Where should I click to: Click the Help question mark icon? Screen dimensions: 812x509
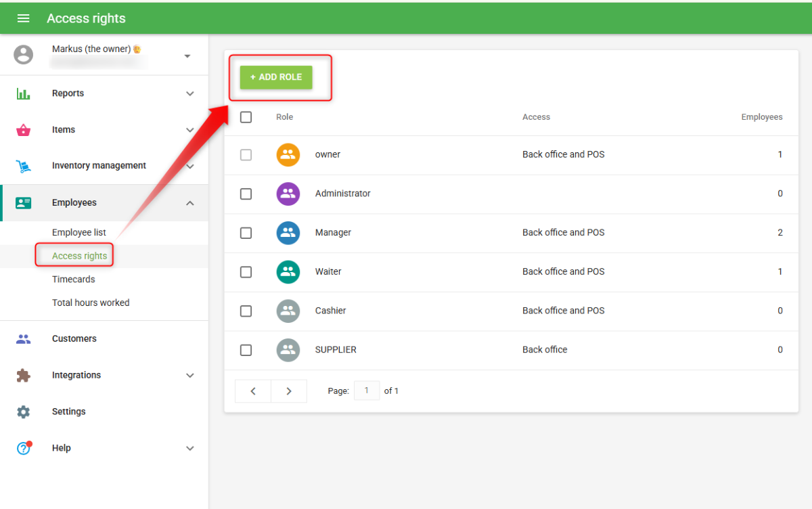(24, 447)
